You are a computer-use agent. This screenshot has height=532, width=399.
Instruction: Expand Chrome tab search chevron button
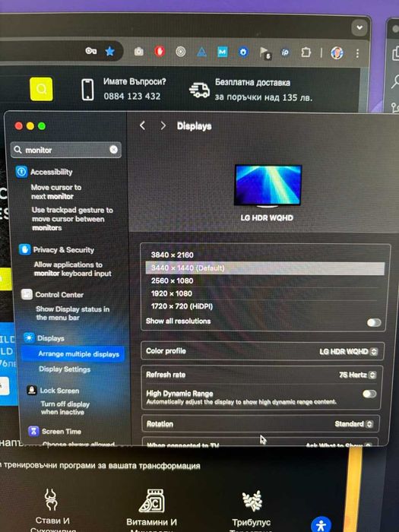(x=359, y=27)
